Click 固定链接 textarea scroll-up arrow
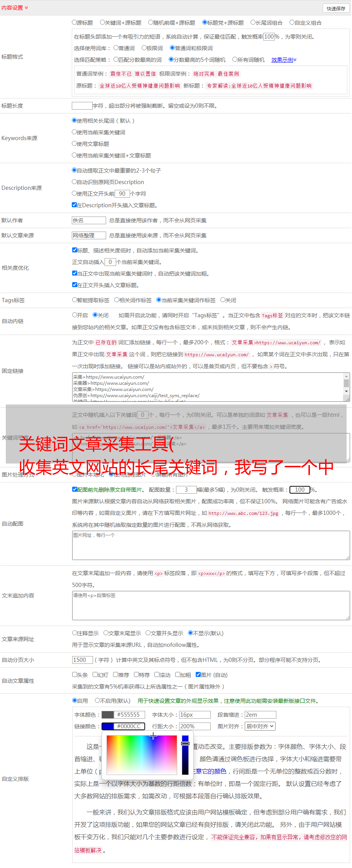Screen dimensions: 352x868 tap(346, 376)
